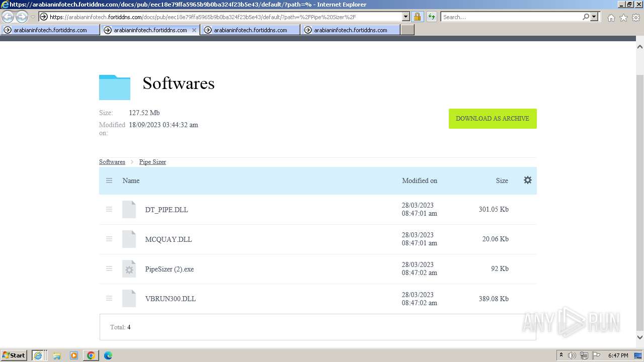Click the VBRUN300.DLL file icon
The width and height of the screenshot is (644, 362).
pos(129,298)
